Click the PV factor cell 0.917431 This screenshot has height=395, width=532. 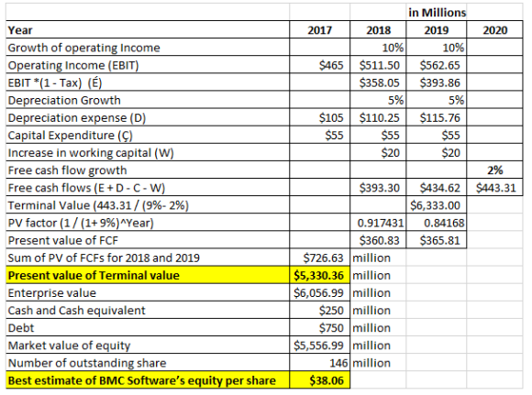click(x=378, y=223)
